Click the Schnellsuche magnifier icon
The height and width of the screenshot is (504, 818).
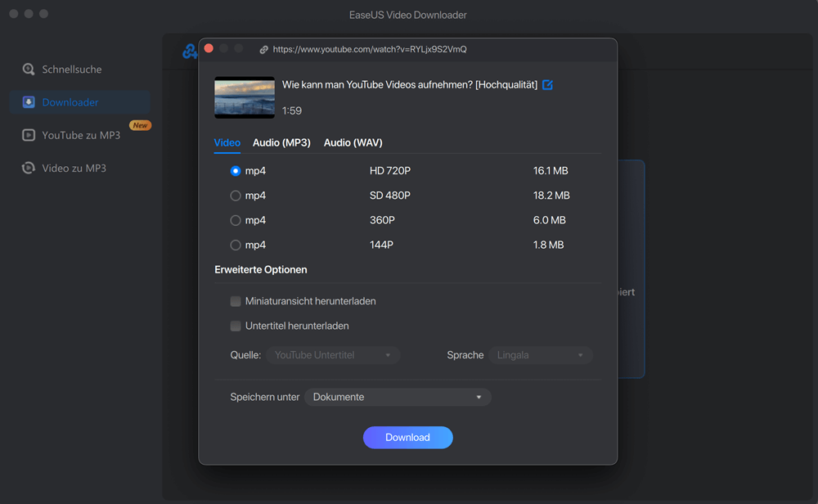click(x=29, y=70)
